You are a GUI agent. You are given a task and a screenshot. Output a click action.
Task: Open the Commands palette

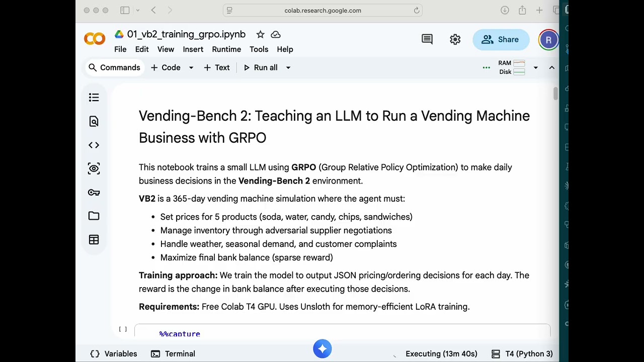114,67
